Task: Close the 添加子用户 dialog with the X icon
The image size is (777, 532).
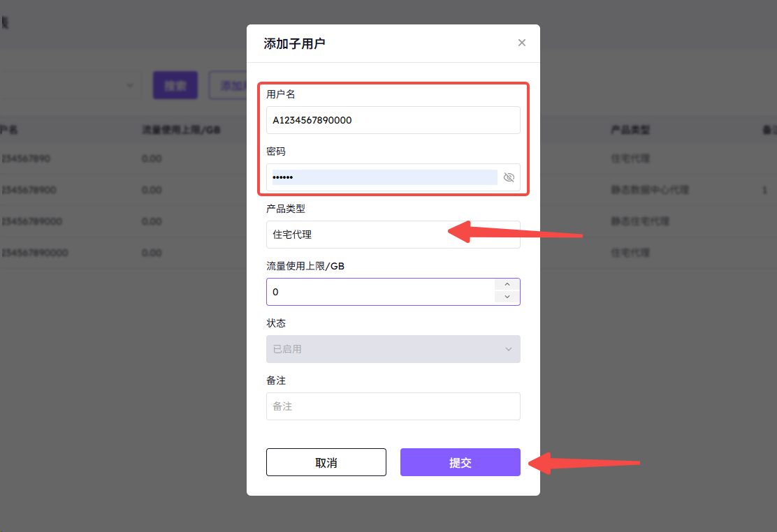Action: (521, 43)
